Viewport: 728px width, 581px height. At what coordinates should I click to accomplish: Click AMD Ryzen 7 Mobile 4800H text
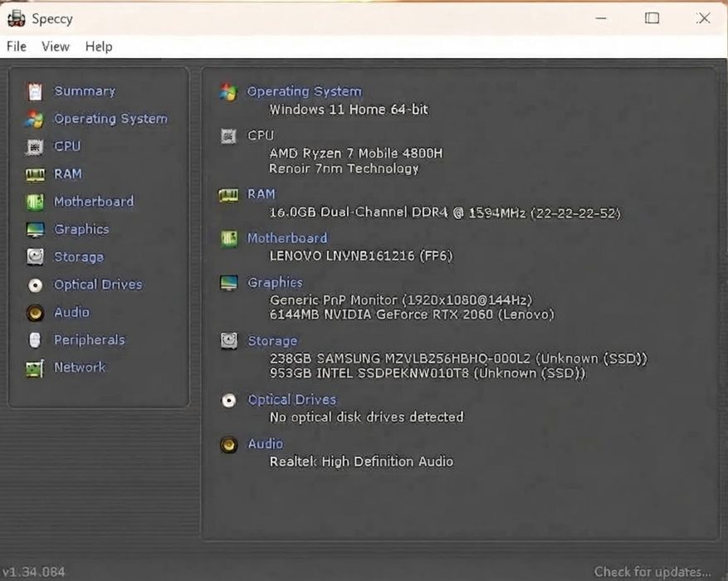click(x=356, y=154)
